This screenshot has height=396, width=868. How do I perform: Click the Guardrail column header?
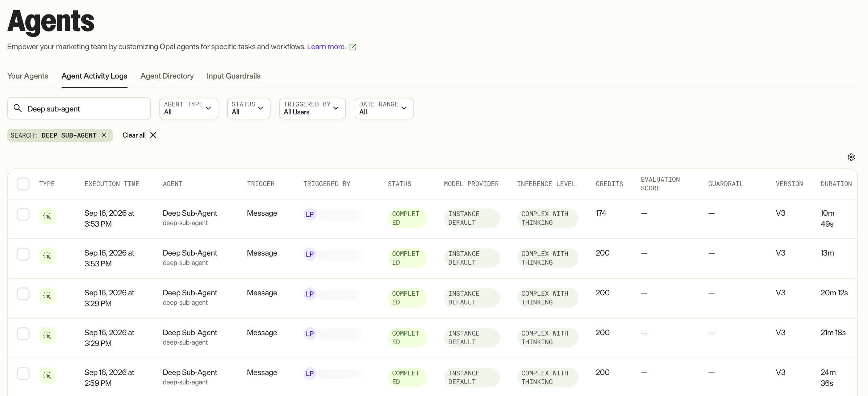click(726, 184)
